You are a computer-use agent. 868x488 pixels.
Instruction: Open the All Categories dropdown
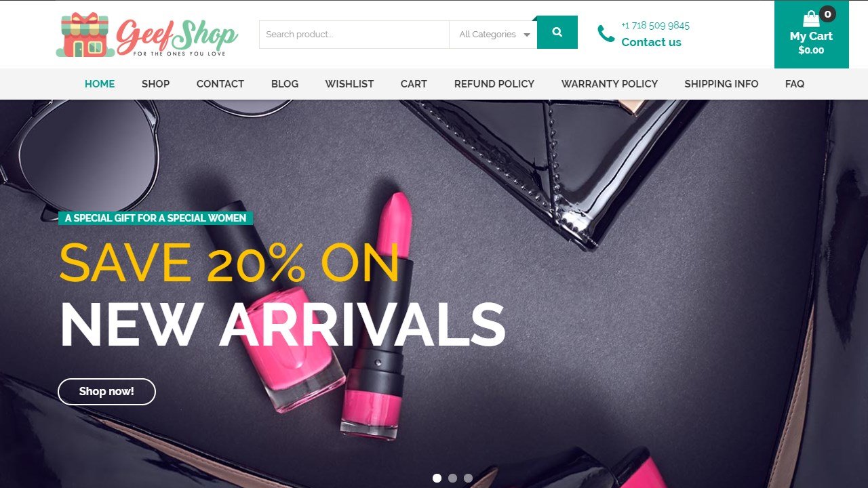493,35
